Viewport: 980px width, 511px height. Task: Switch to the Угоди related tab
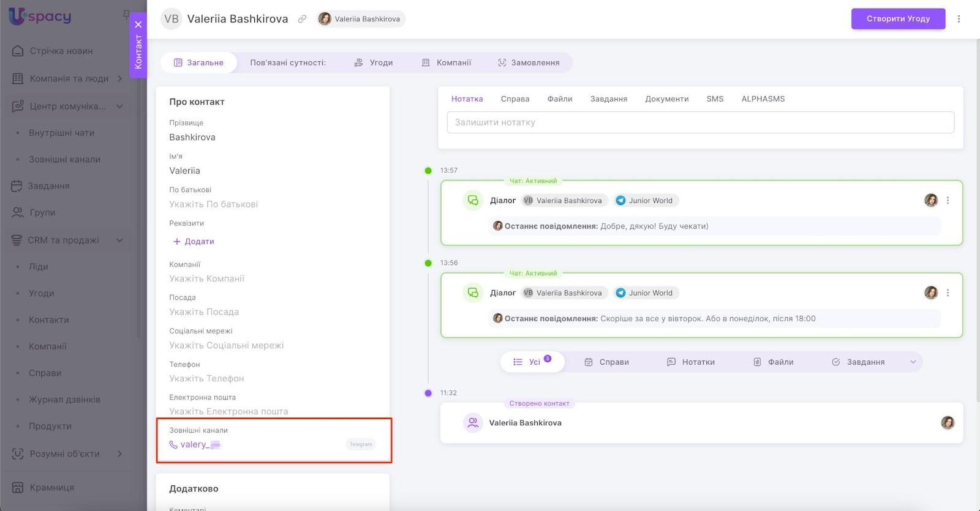[374, 62]
